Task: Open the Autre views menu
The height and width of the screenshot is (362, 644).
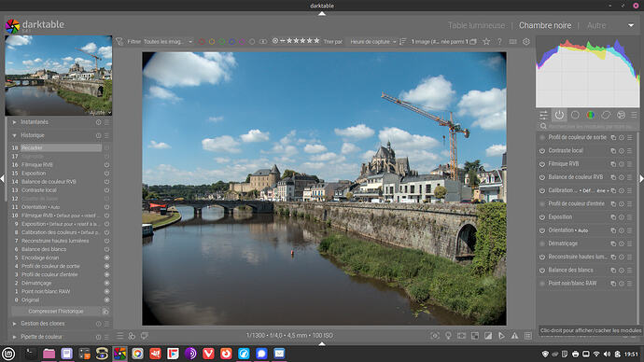Action: click(x=596, y=25)
